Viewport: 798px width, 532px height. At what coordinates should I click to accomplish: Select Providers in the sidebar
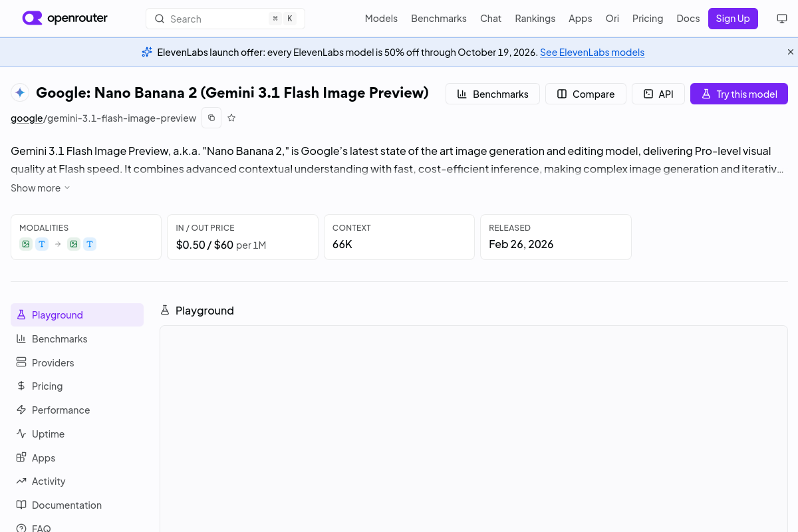point(77,362)
